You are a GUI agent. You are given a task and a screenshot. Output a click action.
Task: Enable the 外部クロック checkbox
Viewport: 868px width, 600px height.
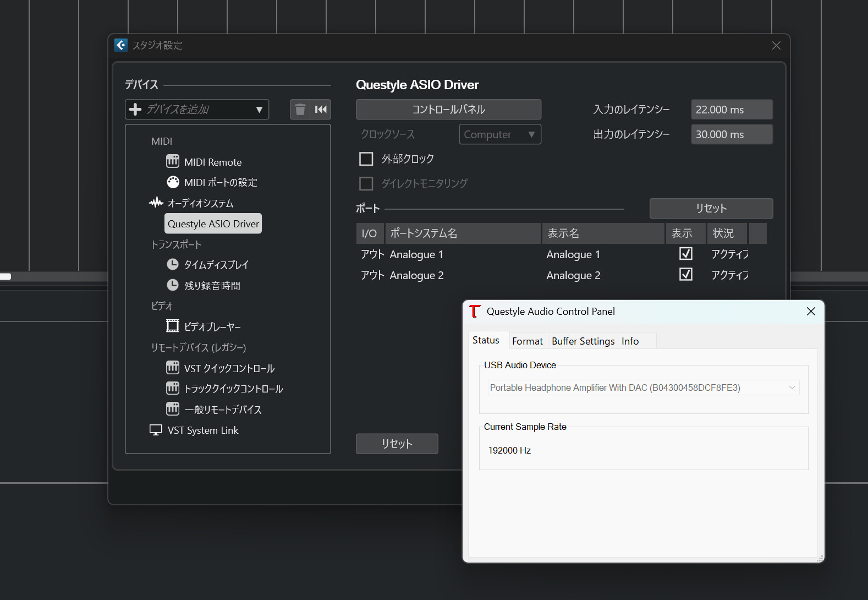coord(366,159)
